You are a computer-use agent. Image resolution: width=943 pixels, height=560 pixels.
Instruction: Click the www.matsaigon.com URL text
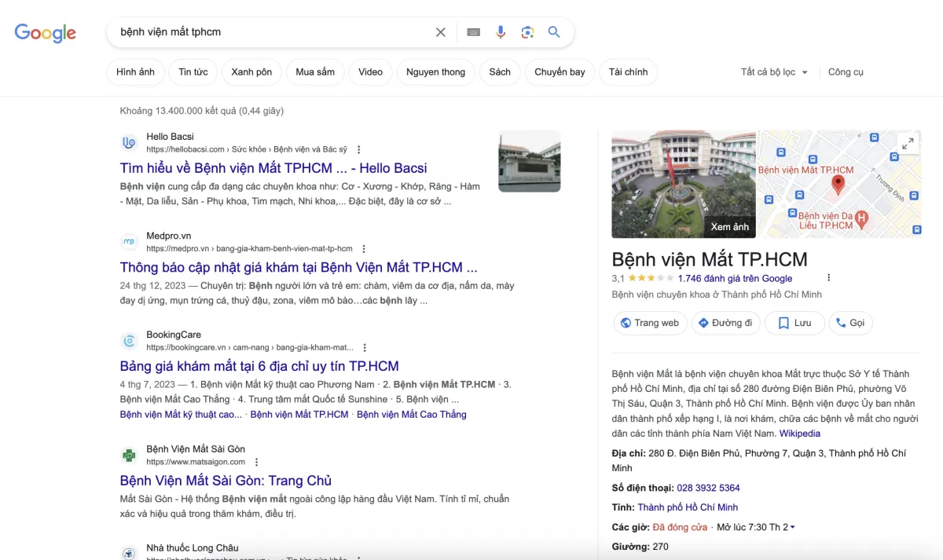pos(196,463)
